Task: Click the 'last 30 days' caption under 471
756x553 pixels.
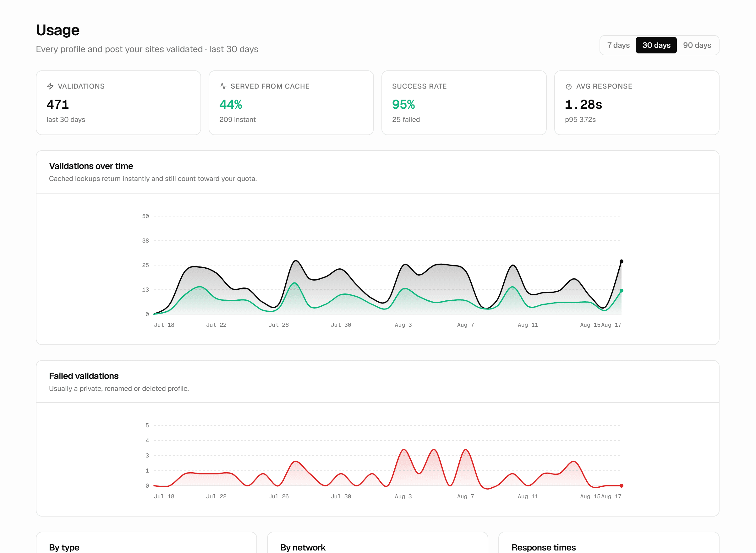Action: (66, 119)
